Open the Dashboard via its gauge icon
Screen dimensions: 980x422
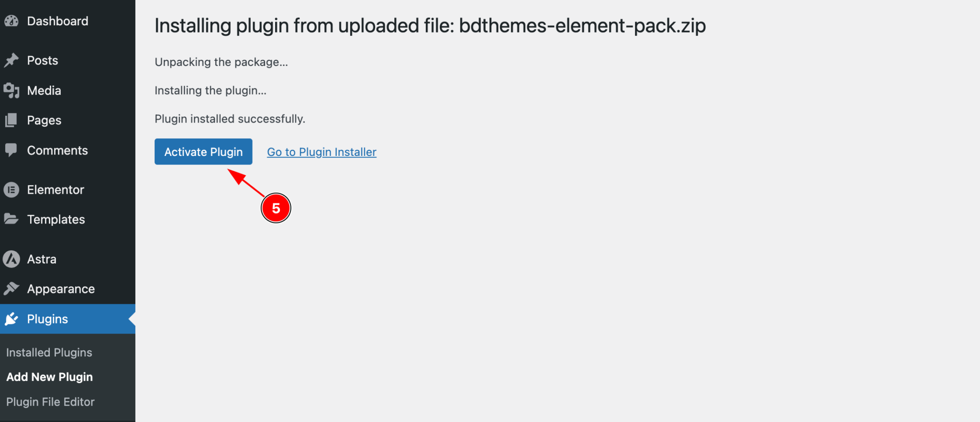[x=12, y=21]
